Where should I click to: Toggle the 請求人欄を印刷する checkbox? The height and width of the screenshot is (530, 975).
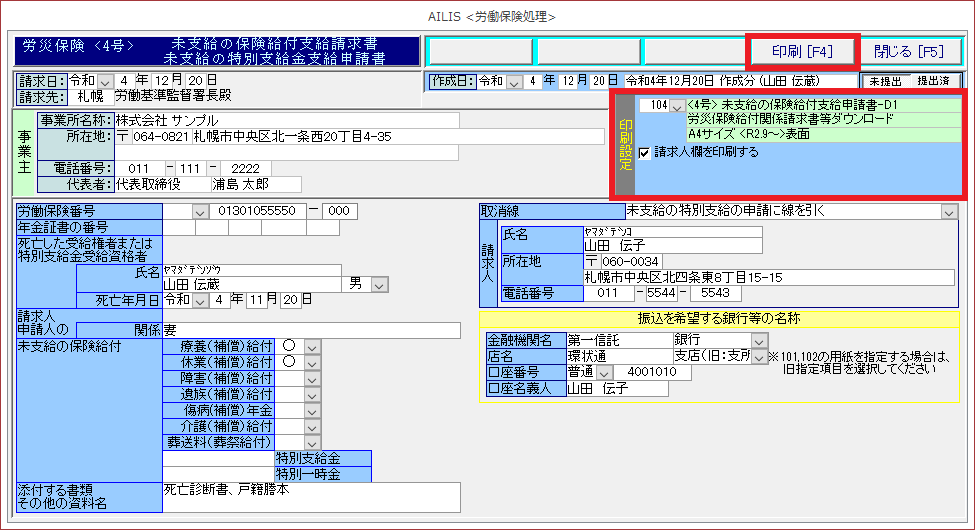(645, 153)
